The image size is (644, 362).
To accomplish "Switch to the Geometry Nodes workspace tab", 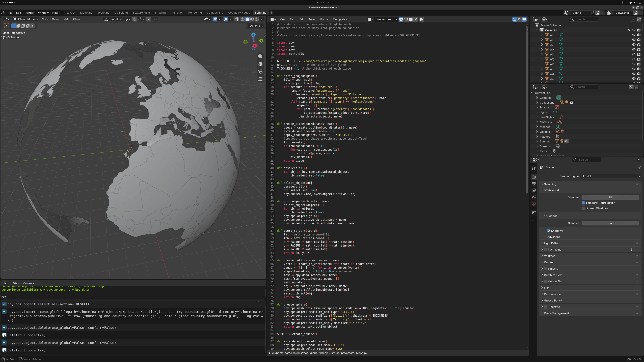I will [x=239, y=13].
